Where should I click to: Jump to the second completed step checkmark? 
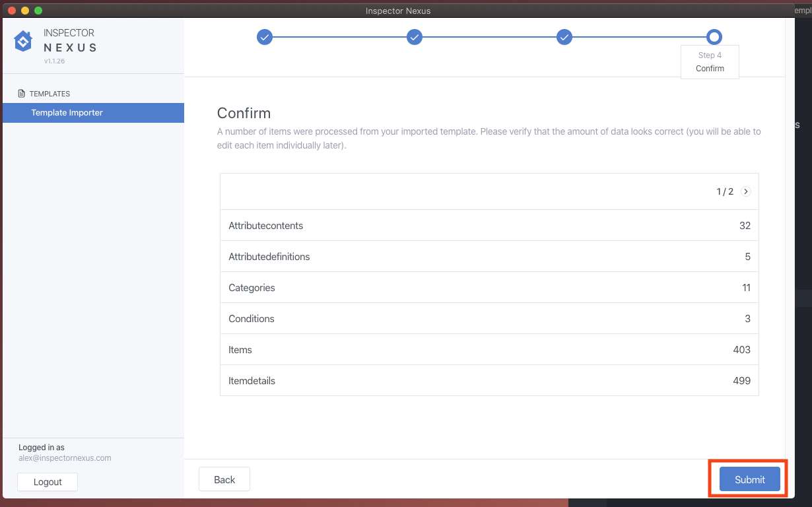click(x=414, y=37)
